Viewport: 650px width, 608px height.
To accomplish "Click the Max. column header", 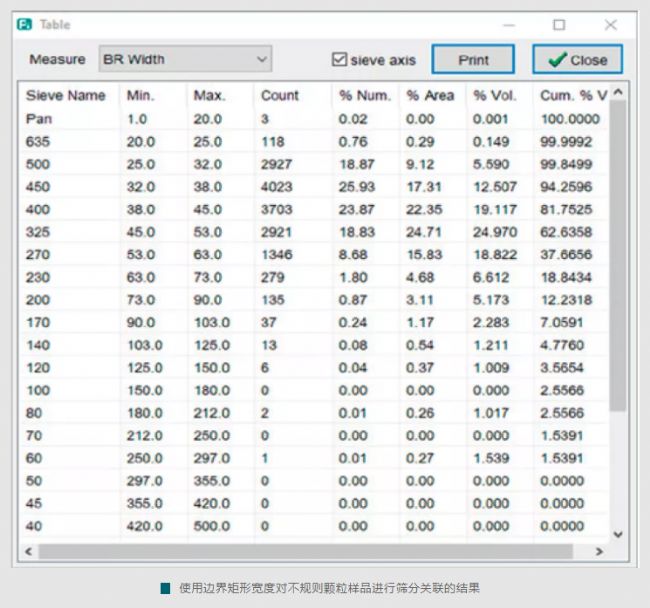I will tap(209, 96).
